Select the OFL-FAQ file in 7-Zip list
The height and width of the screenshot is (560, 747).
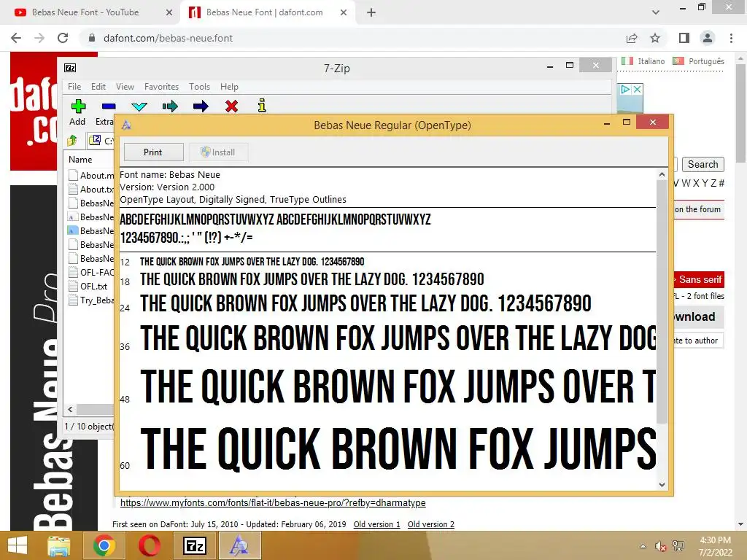(x=91, y=273)
